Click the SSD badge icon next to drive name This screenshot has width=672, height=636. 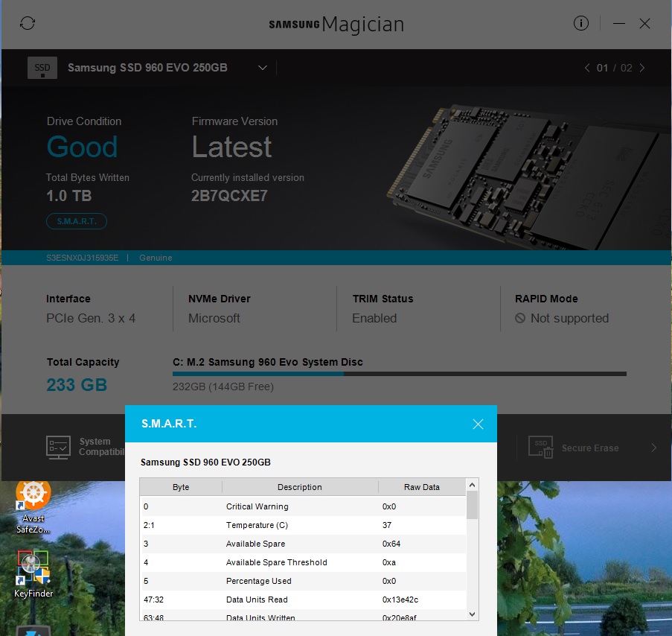[42, 67]
